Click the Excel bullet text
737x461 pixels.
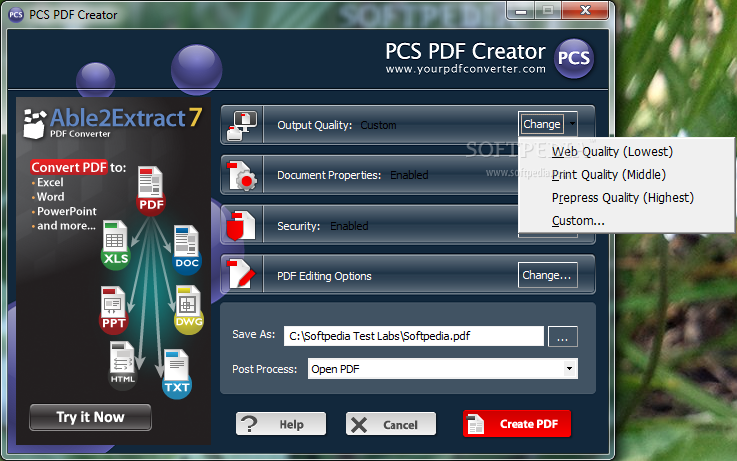(50, 182)
